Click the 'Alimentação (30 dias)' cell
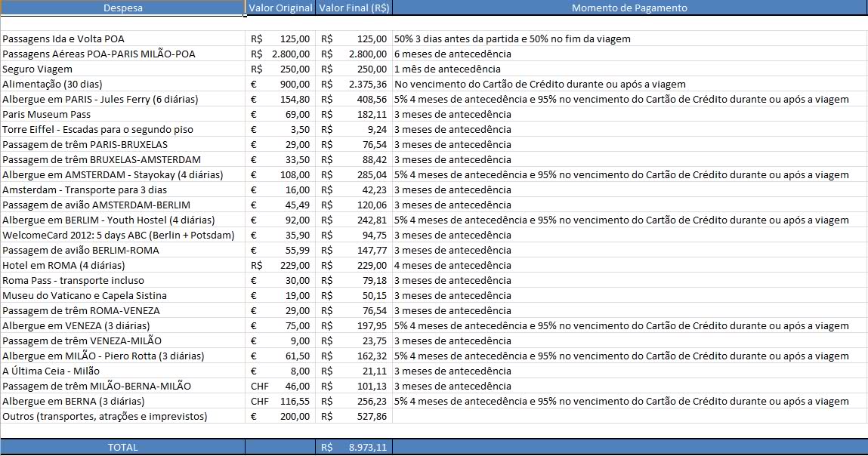Screen dimensions: 868x456 52,84
